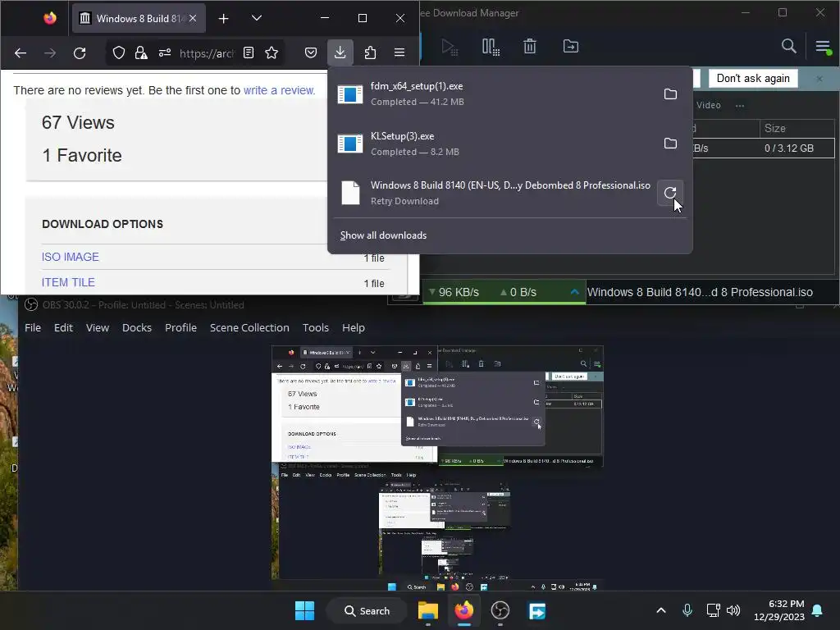Screen dimensions: 840x630
Task: Open clock and calendar flyout
Action: click(779, 610)
